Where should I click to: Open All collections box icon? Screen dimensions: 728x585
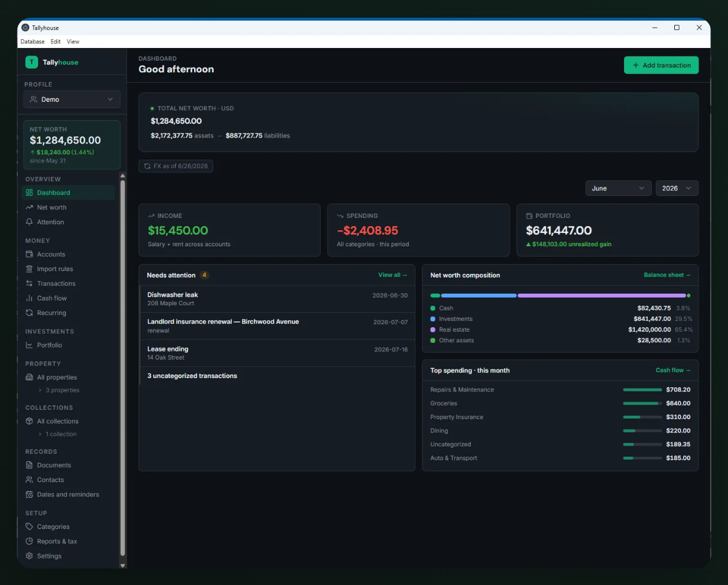click(29, 421)
